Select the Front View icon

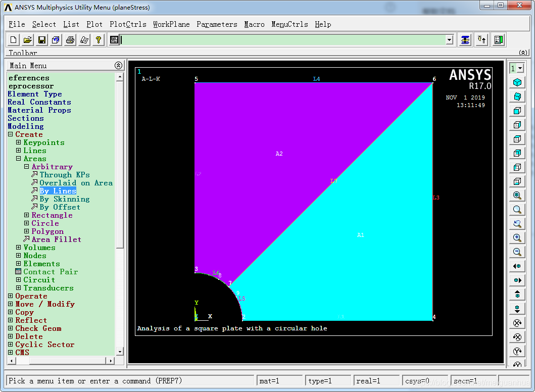517,111
